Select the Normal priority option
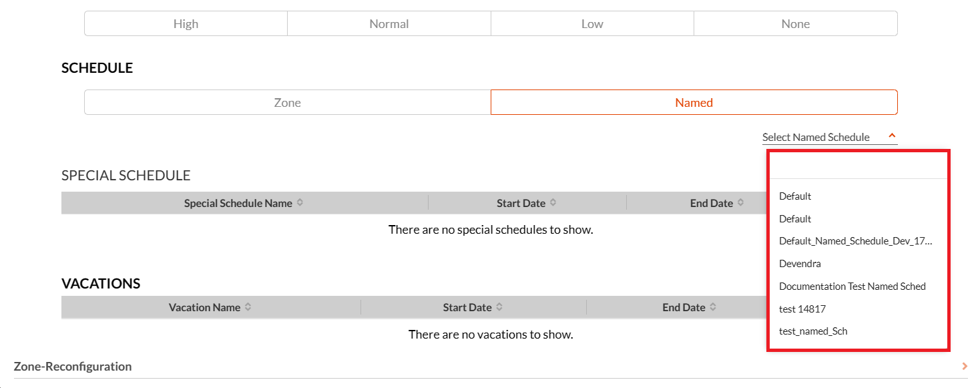This screenshot has width=980, height=388. [x=389, y=23]
